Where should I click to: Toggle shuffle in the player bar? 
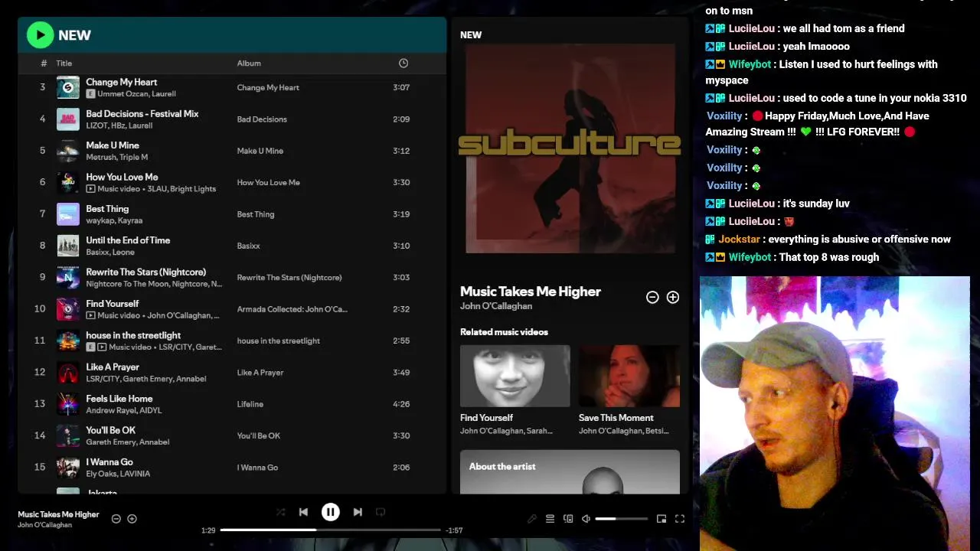tap(280, 512)
